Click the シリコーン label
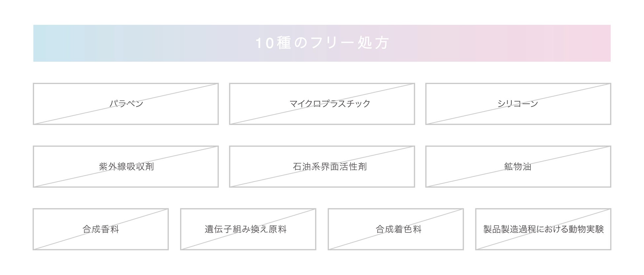 [x=518, y=104]
